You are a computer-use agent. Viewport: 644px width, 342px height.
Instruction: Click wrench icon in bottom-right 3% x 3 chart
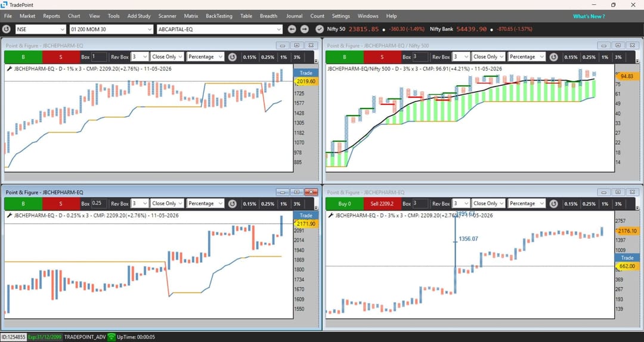point(330,216)
